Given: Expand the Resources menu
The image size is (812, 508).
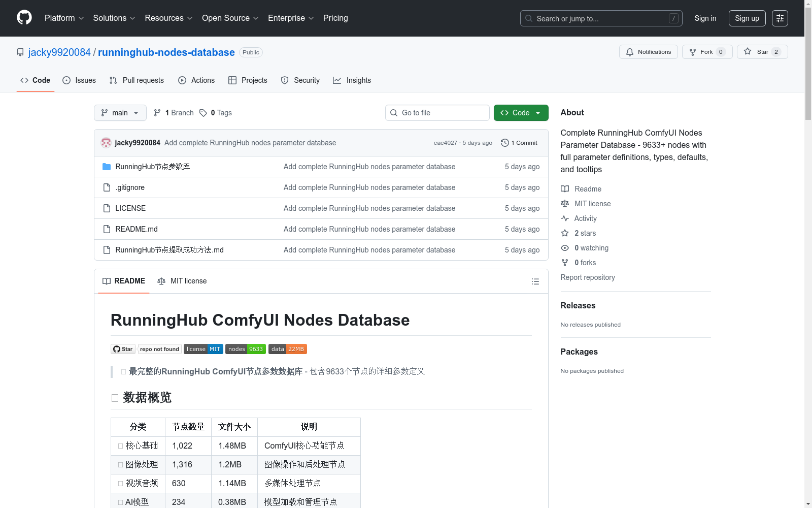Looking at the screenshot, I should [168, 18].
